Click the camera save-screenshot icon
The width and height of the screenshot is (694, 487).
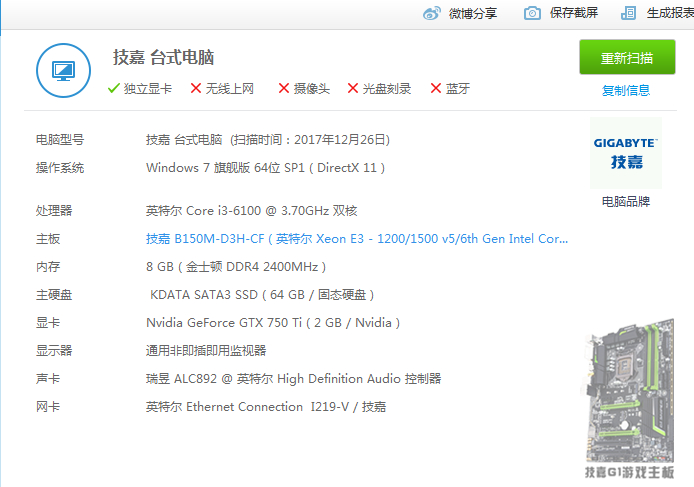pos(532,13)
